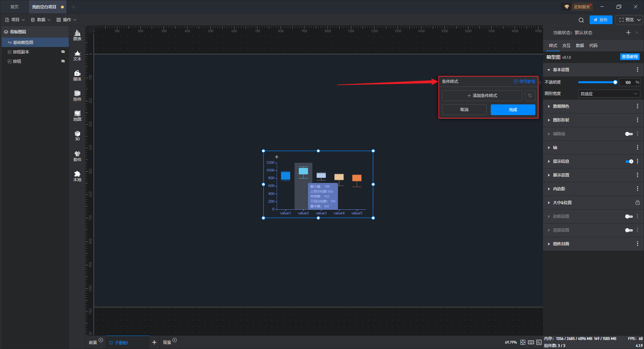644x349 pixels.
Task: Show the hidden 按钮副本 layer
Action: coord(63,52)
